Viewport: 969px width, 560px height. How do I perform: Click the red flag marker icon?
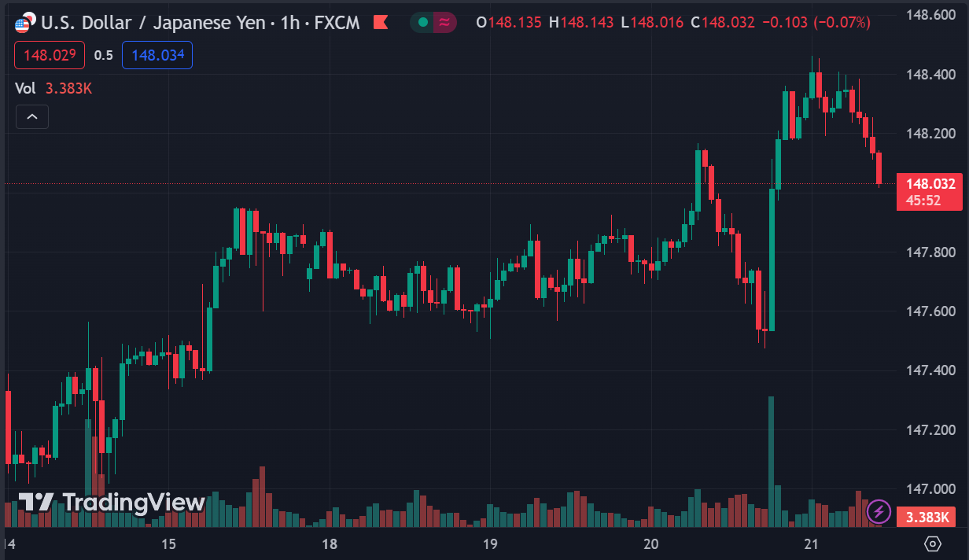(381, 22)
